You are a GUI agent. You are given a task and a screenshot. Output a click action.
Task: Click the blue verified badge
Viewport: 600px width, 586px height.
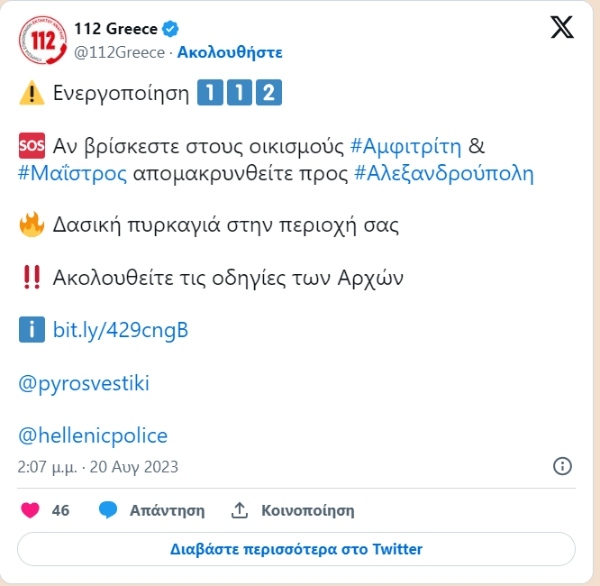pos(170,29)
